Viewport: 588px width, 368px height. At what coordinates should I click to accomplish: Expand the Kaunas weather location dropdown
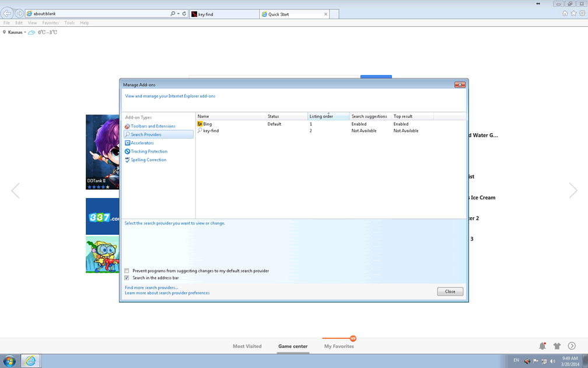[25, 33]
